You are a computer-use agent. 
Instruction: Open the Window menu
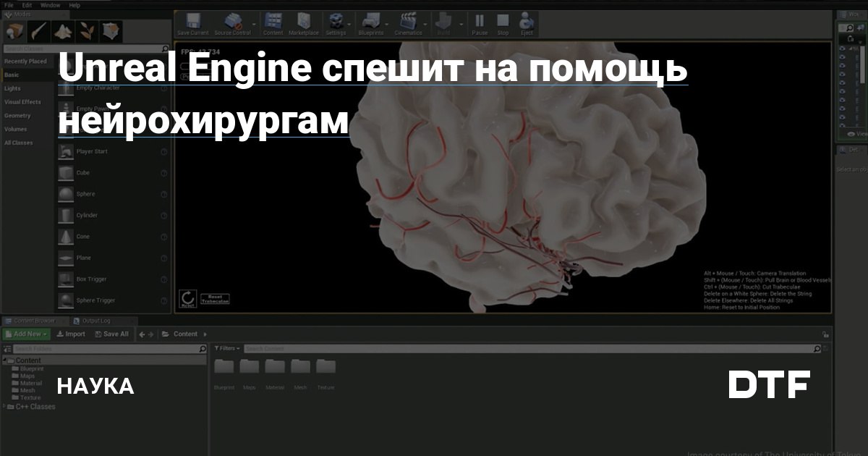click(x=50, y=4)
